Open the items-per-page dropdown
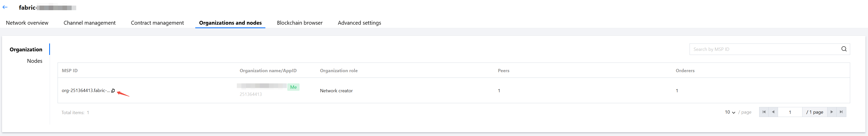The height and width of the screenshot is (136, 868). coord(730,112)
